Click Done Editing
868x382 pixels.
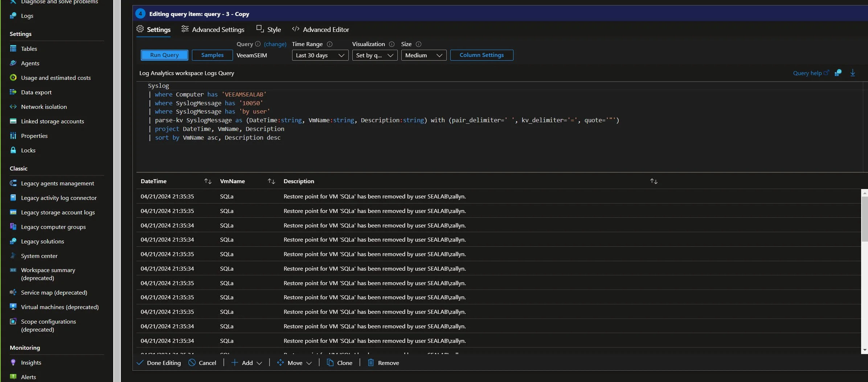click(159, 363)
